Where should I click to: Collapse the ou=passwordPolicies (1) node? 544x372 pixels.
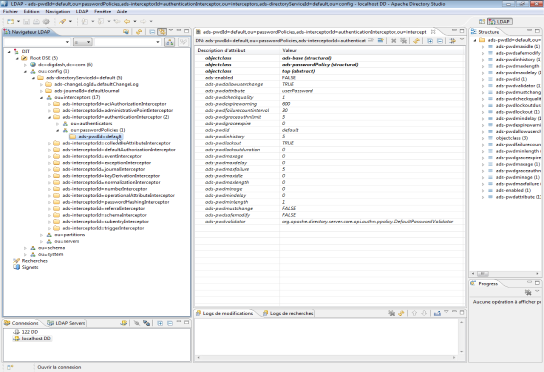(58, 130)
